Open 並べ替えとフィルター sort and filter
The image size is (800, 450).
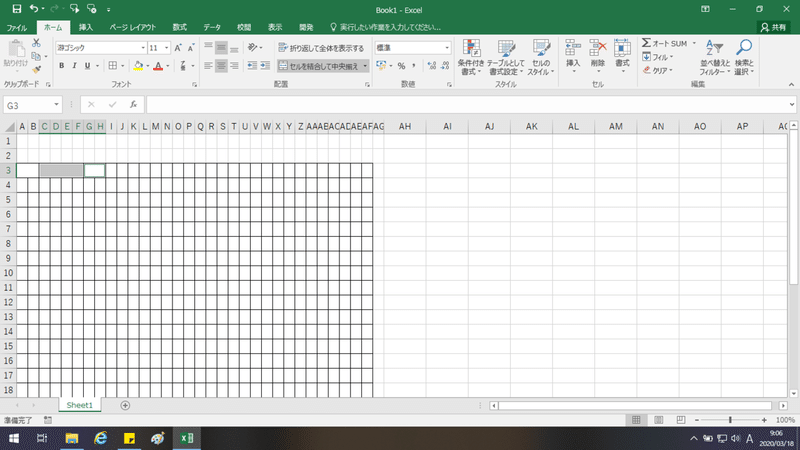715,57
